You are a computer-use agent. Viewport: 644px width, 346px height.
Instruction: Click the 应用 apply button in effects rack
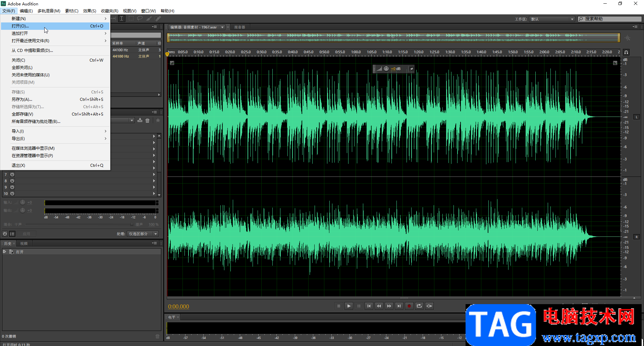[x=26, y=234]
